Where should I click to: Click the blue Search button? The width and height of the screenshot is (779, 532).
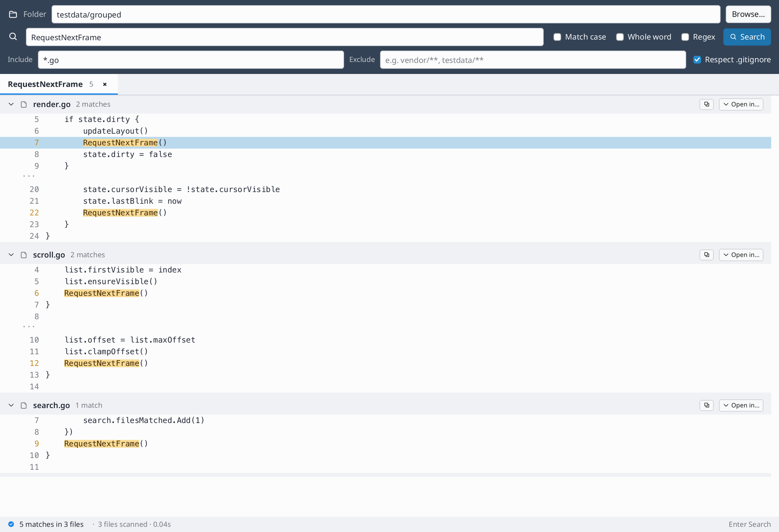click(747, 37)
